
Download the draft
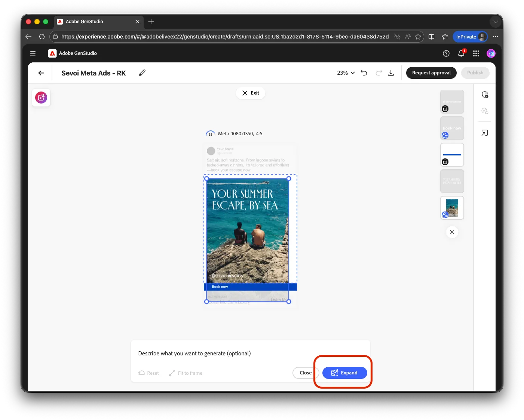click(391, 73)
